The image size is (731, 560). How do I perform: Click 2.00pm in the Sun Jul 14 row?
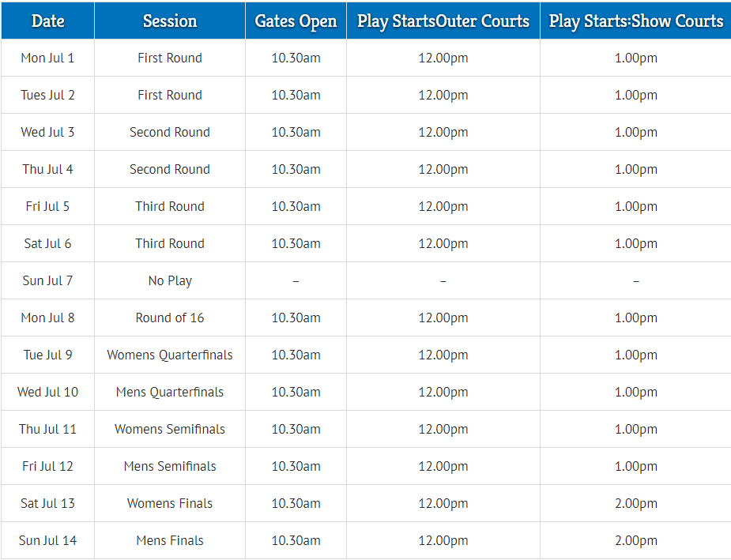coord(636,540)
